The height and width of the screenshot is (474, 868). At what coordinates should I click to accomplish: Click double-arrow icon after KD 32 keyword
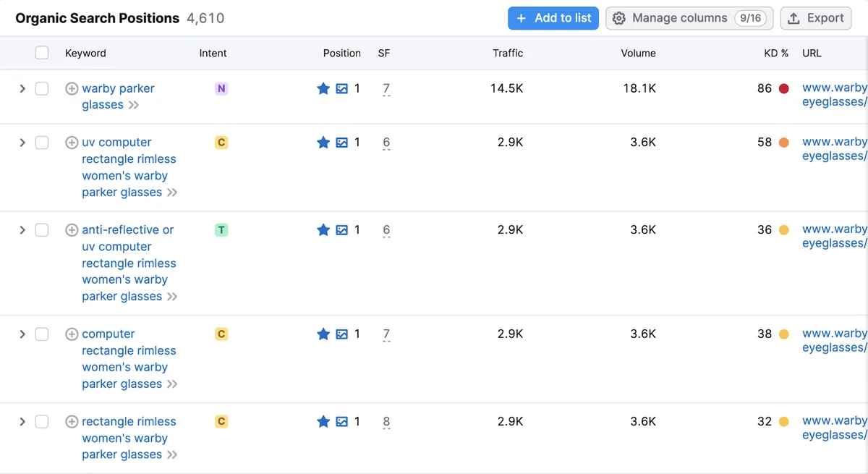(172, 456)
